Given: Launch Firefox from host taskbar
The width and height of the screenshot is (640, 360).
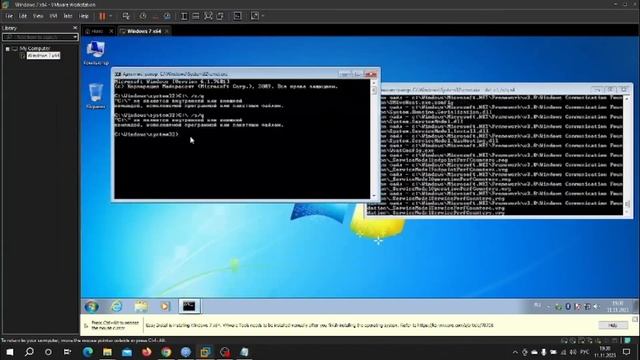Looking at the screenshot, I should (147, 352).
